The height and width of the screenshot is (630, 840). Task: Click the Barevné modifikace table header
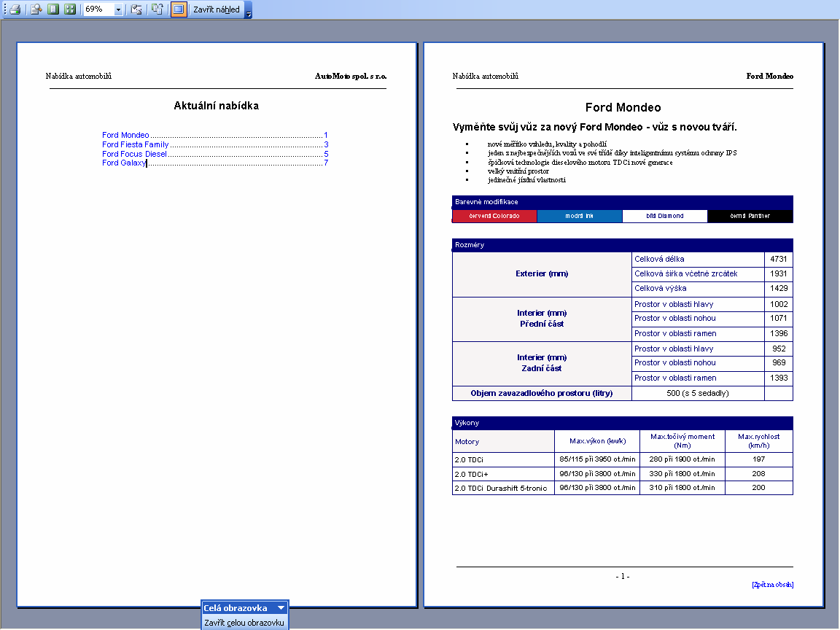click(x=623, y=202)
